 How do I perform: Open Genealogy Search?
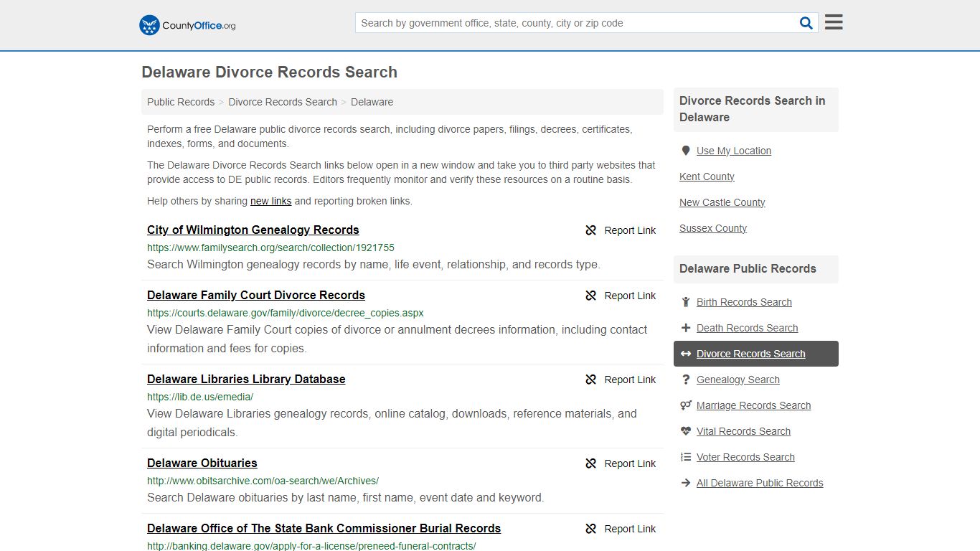click(x=738, y=380)
